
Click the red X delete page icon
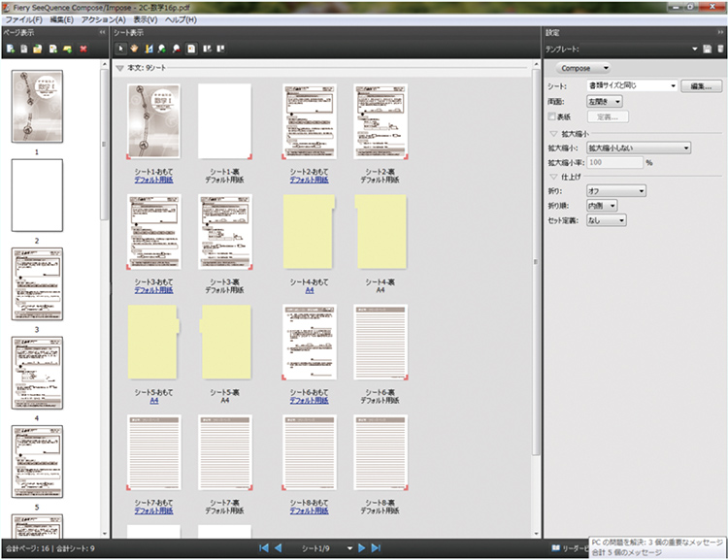[83, 48]
